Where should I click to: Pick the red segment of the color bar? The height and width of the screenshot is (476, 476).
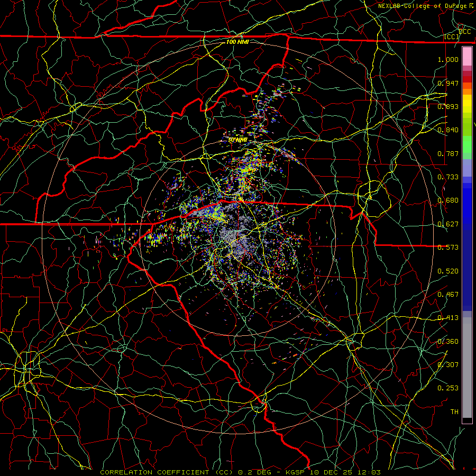pyautogui.click(x=467, y=79)
